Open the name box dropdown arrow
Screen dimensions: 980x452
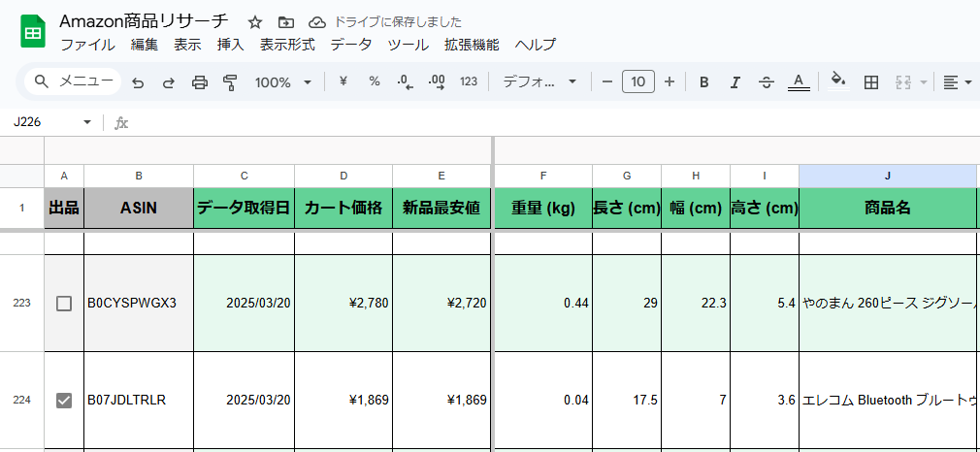[x=87, y=122]
